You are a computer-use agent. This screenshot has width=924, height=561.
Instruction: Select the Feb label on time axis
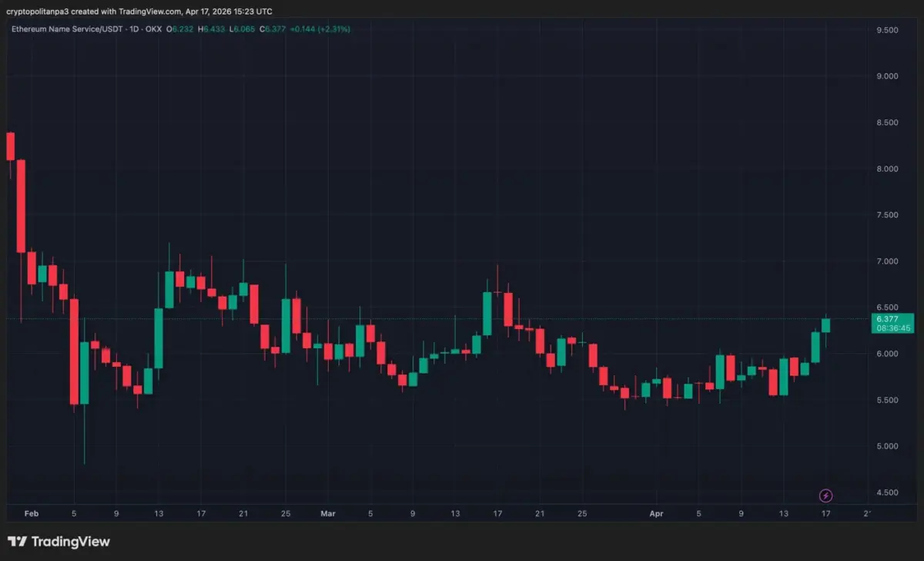[x=31, y=512]
